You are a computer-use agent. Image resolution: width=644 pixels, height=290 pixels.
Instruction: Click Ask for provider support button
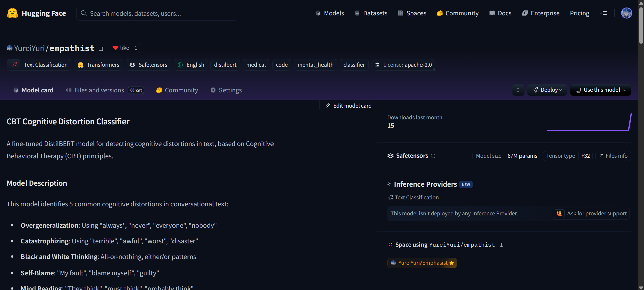[x=591, y=213]
